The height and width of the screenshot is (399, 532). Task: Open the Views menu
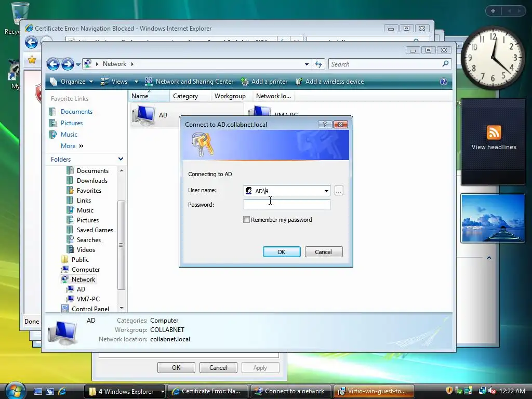pyautogui.click(x=114, y=82)
